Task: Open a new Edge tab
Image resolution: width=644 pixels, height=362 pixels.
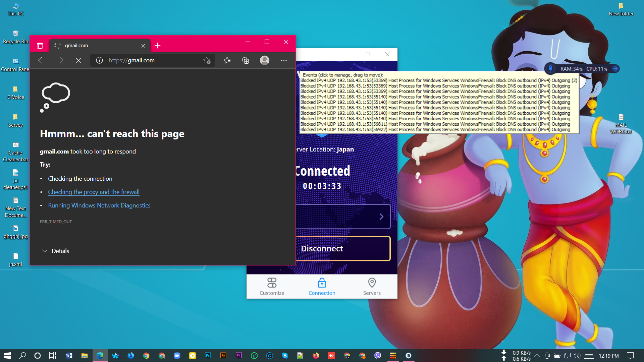Action: (x=158, y=46)
